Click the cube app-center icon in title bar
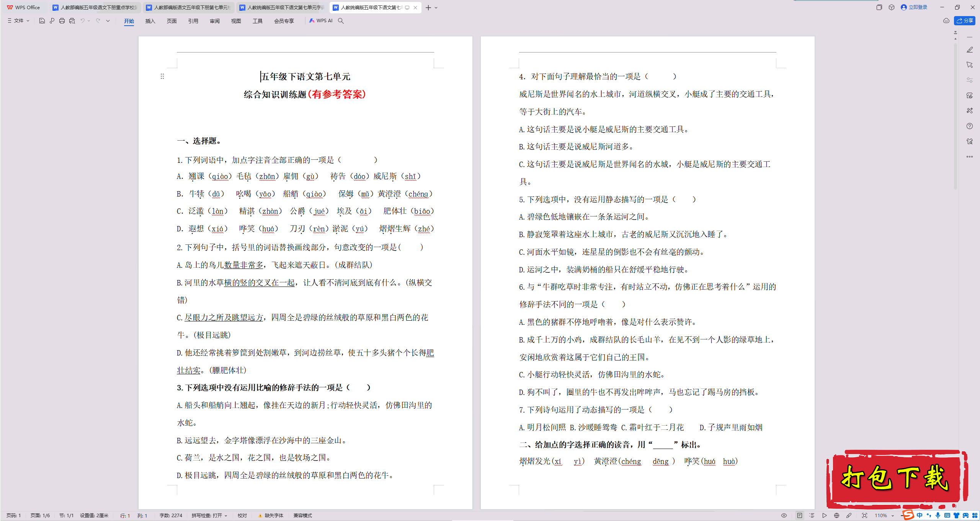This screenshot has width=980, height=521. coord(892,7)
